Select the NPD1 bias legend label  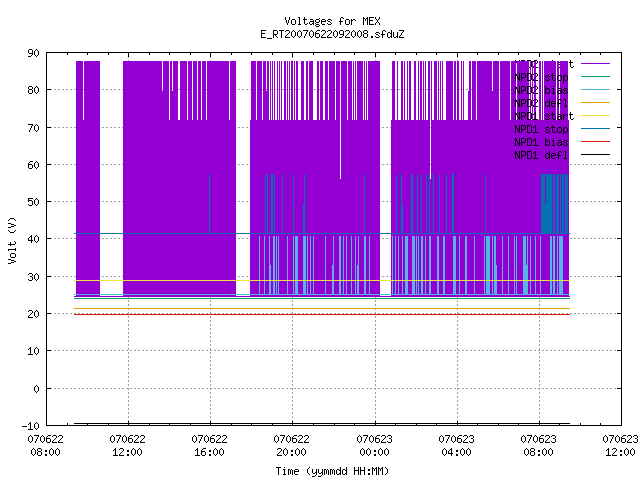click(x=541, y=142)
